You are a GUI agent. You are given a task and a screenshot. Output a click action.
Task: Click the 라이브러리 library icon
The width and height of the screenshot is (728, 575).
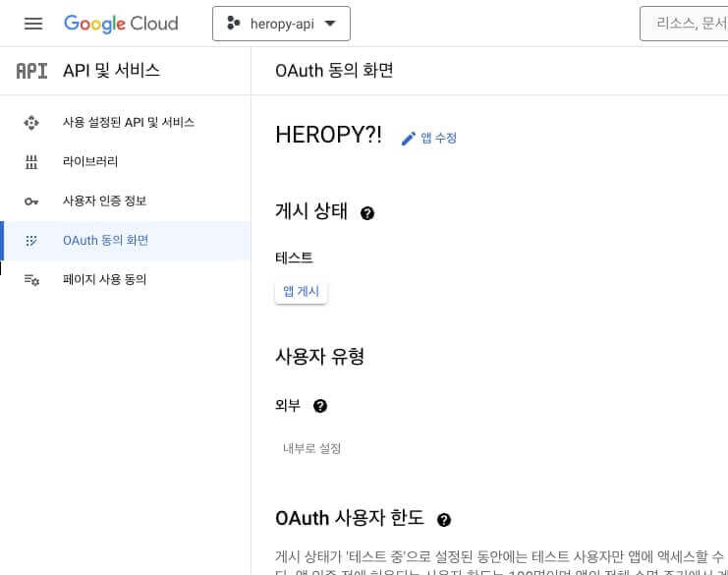(x=31, y=162)
